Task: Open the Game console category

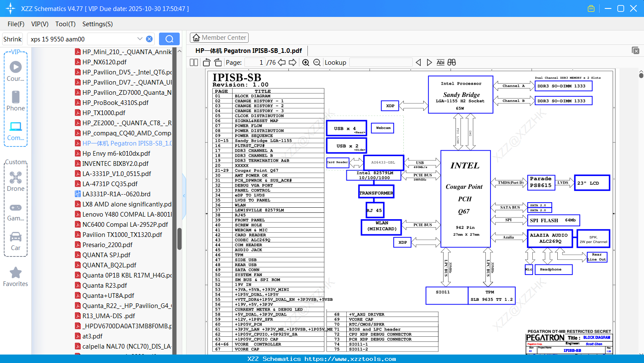Action: (x=16, y=212)
